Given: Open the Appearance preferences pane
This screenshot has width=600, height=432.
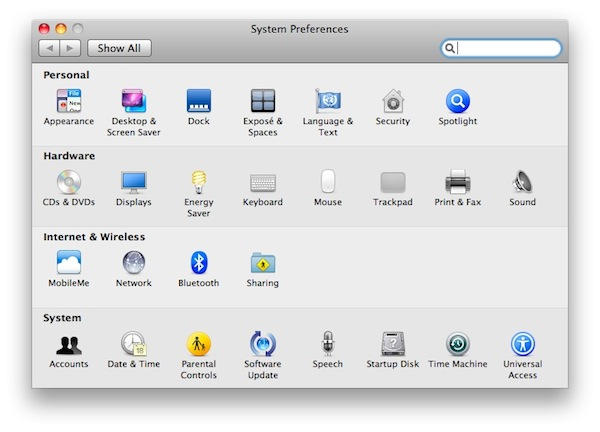Looking at the screenshot, I should pyautogui.click(x=69, y=101).
